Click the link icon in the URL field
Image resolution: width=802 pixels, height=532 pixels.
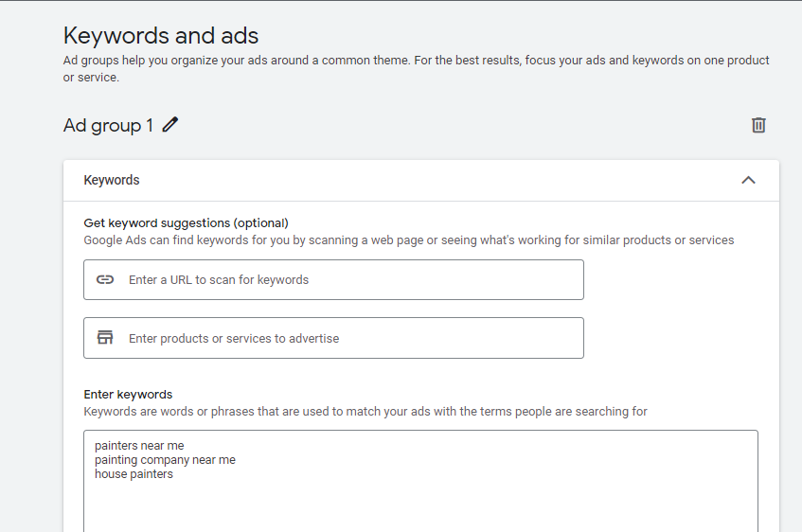coord(105,280)
